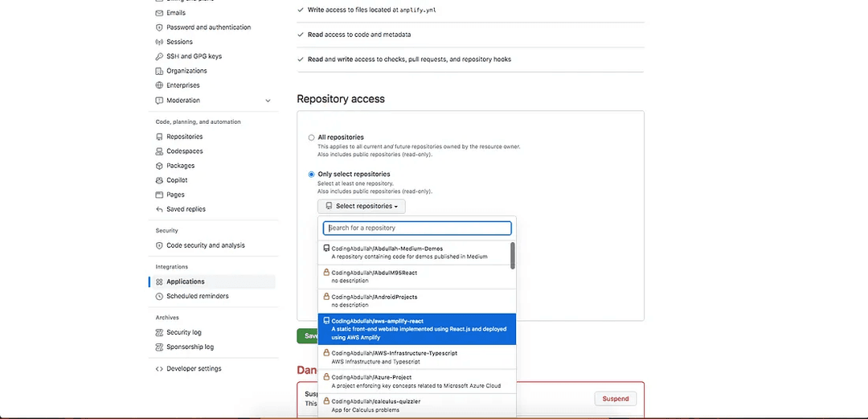Screen dimensions: 868x419
Task: Click the Scheduled reminders clock icon
Action: point(159,296)
